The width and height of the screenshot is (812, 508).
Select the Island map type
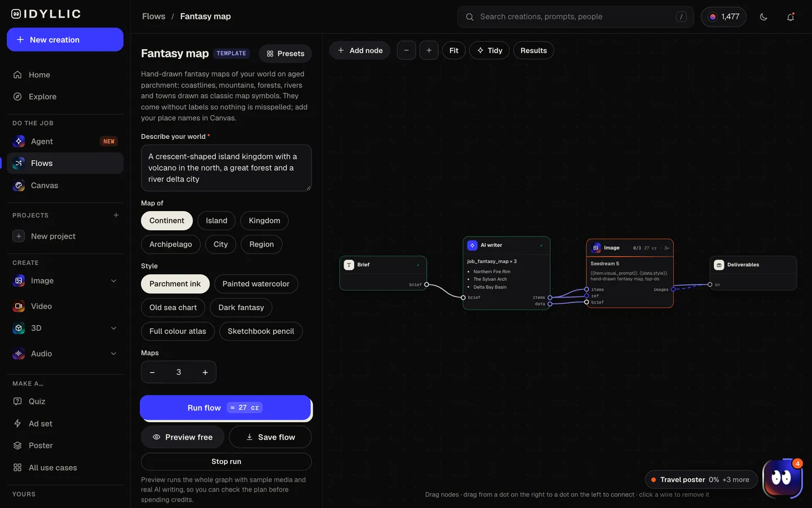click(217, 221)
